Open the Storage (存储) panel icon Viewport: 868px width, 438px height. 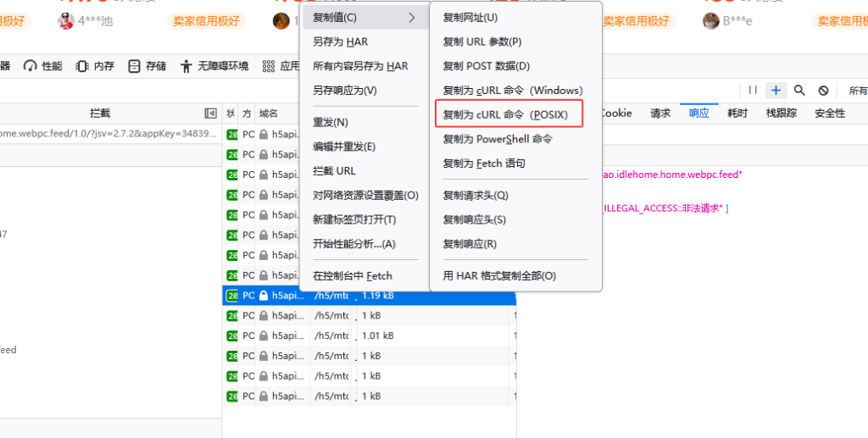[133, 66]
